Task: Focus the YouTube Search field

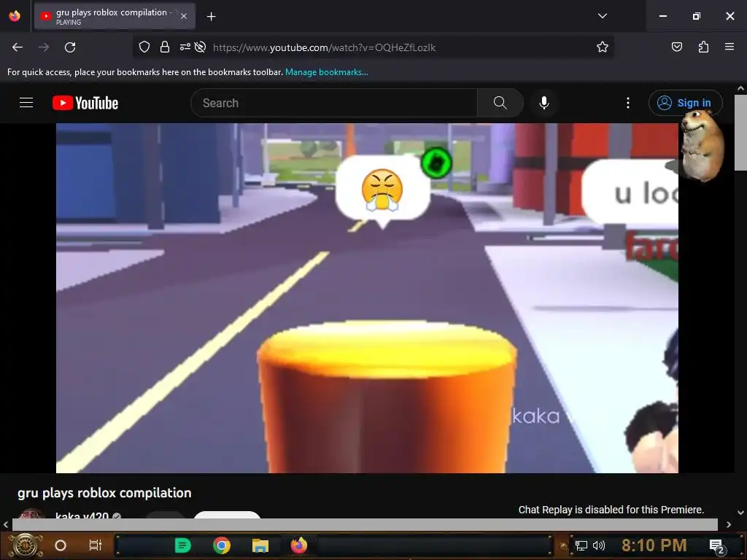Action: click(x=333, y=103)
